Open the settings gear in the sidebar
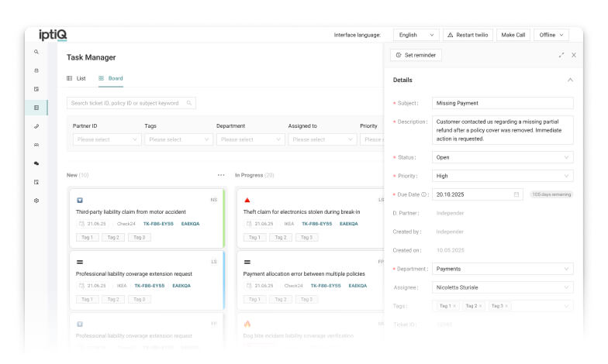Viewport: 608px width, 364px height. click(36, 201)
